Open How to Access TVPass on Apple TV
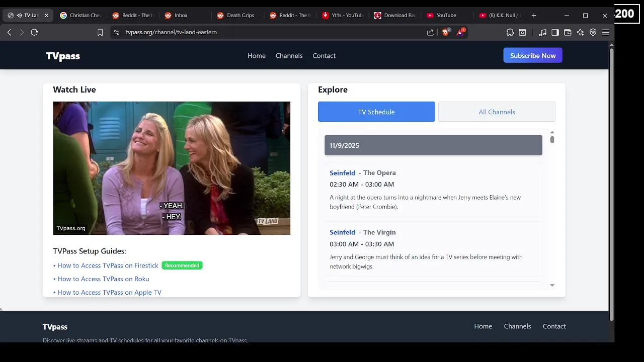Screen dimensions: 644x362 [109, 293]
